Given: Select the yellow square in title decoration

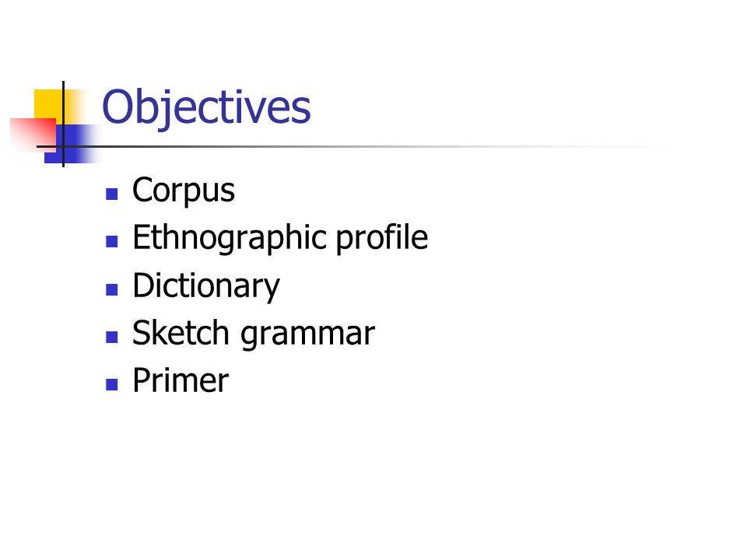Looking at the screenshot, I should [47, 105].
